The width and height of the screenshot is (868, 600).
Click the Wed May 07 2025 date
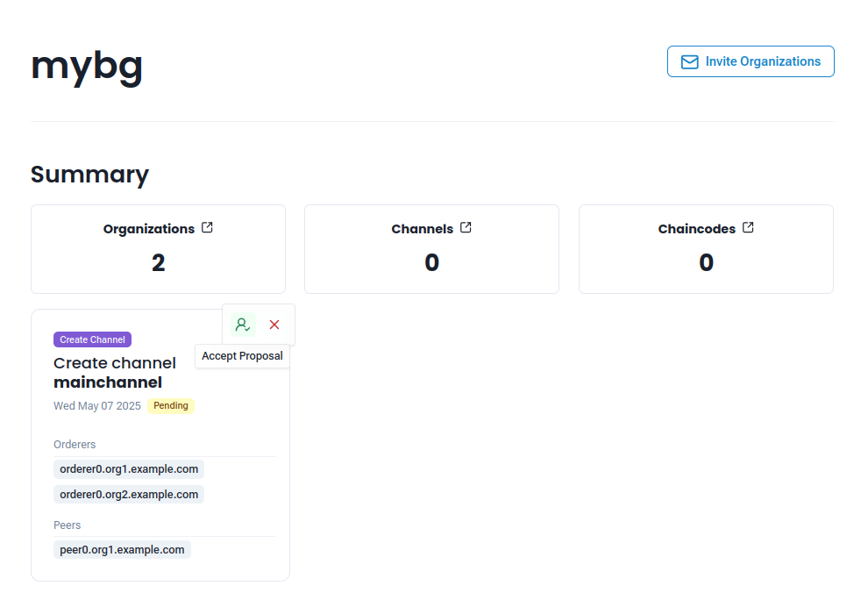coord(97,406)
